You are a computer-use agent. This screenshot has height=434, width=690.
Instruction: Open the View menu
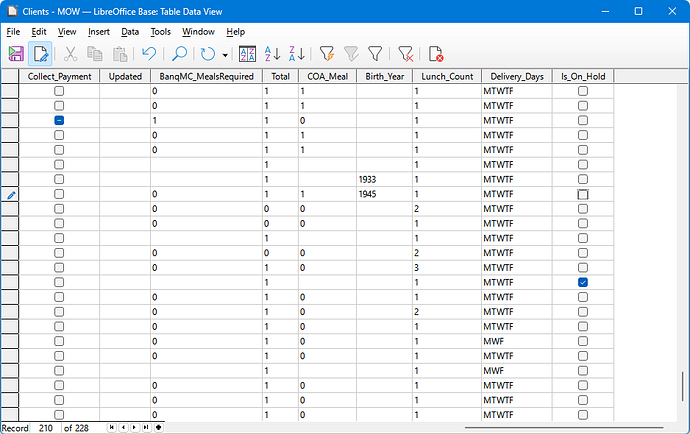pyautogui.click(x=67, y=32)
